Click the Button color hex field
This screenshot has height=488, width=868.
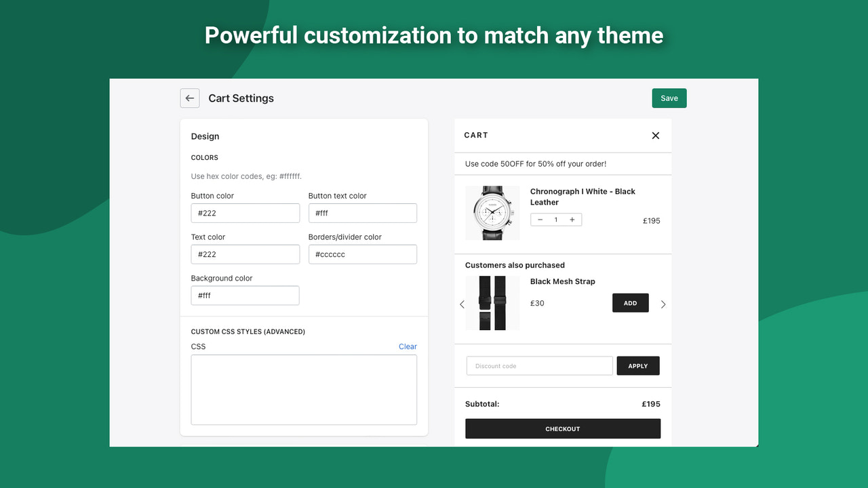(x=245, y=213)
